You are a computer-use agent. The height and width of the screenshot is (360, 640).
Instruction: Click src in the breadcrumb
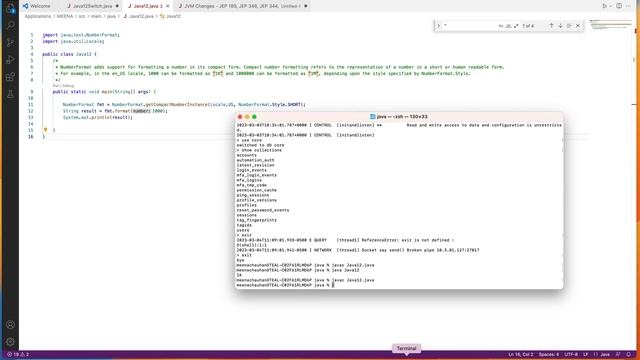(82, 16)
